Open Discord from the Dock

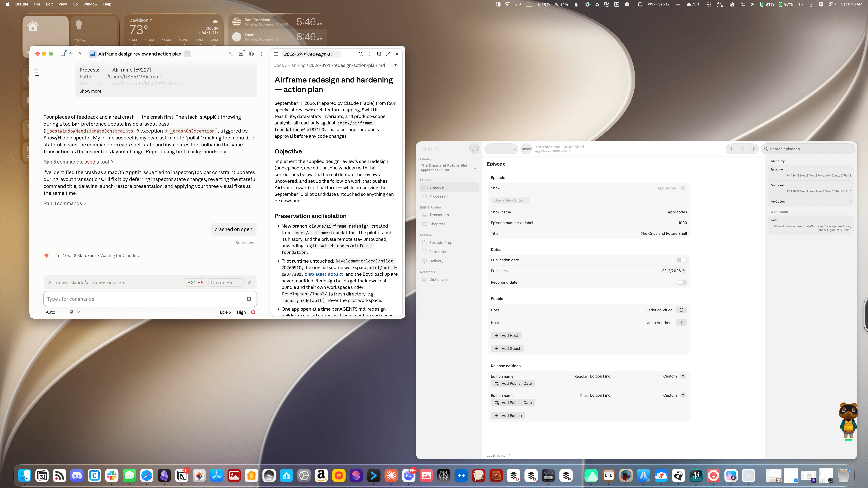point(77,476)
